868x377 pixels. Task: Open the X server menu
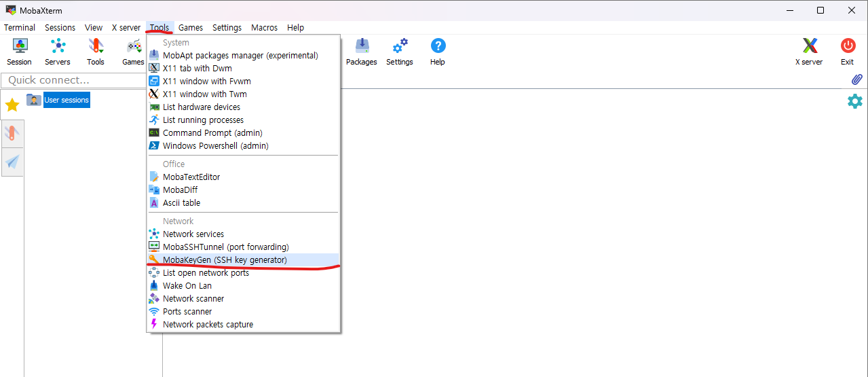pyautogui.click(x=126, y=28)
